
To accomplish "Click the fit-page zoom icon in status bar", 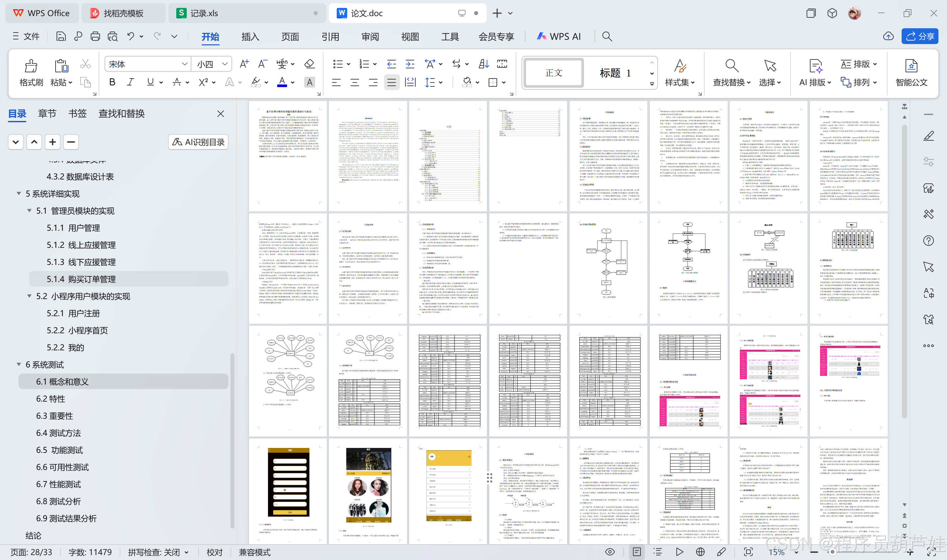I will 748,552.
